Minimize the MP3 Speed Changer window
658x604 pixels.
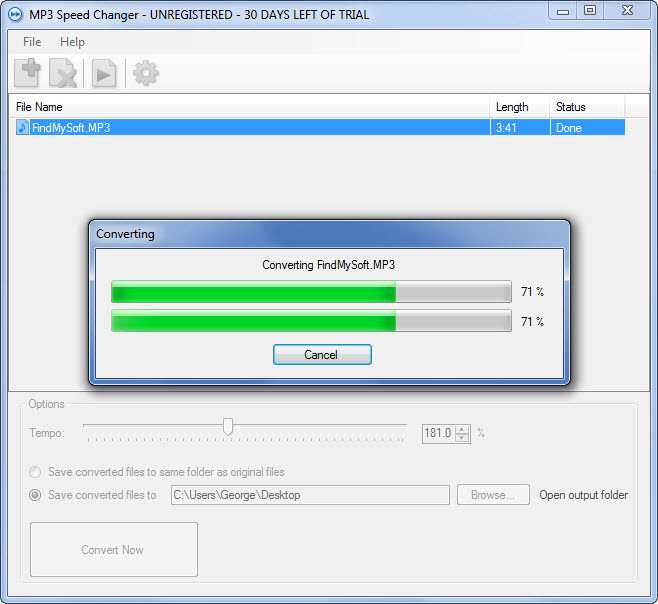[x=563, y=12]
